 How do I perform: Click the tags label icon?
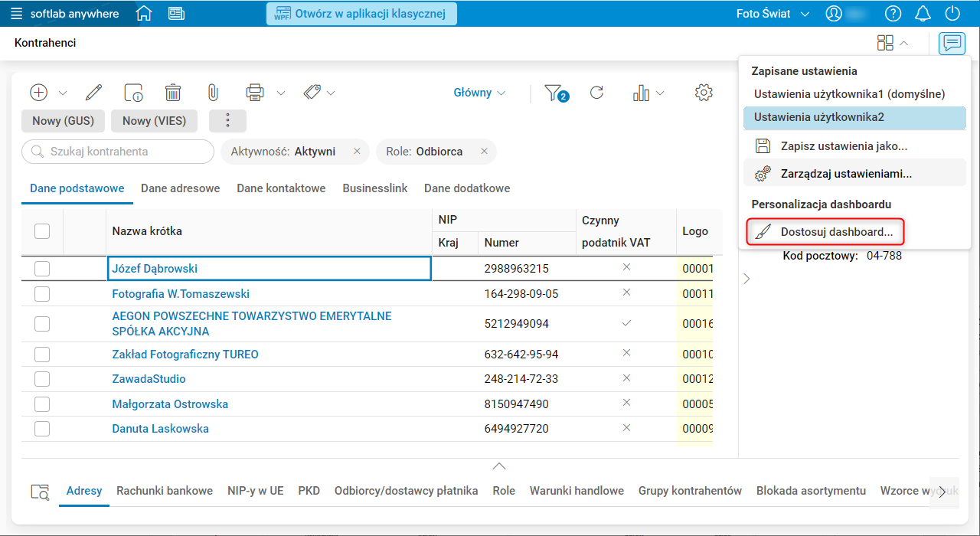pyautogui.click(x=312, y=93)
